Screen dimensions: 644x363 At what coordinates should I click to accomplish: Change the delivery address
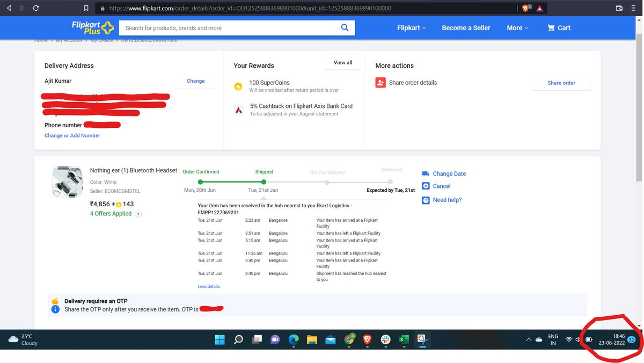(195, 81)
